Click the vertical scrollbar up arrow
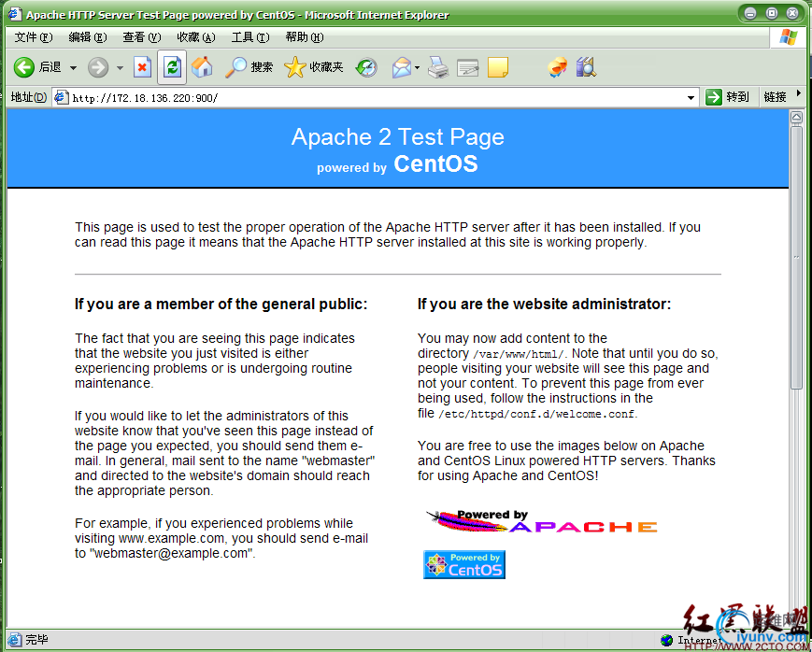The width and height of the screenshot is (812, 652). point(796,118)
